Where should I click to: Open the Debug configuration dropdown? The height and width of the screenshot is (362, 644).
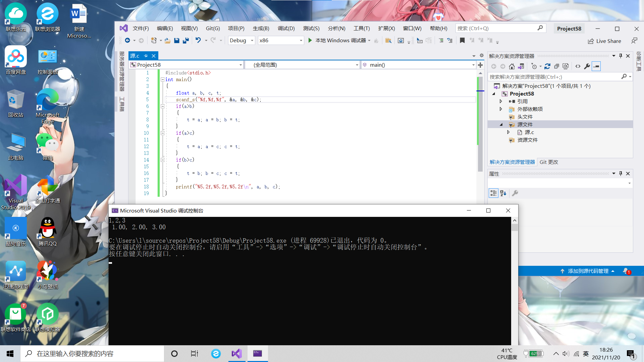coord(252,41)
